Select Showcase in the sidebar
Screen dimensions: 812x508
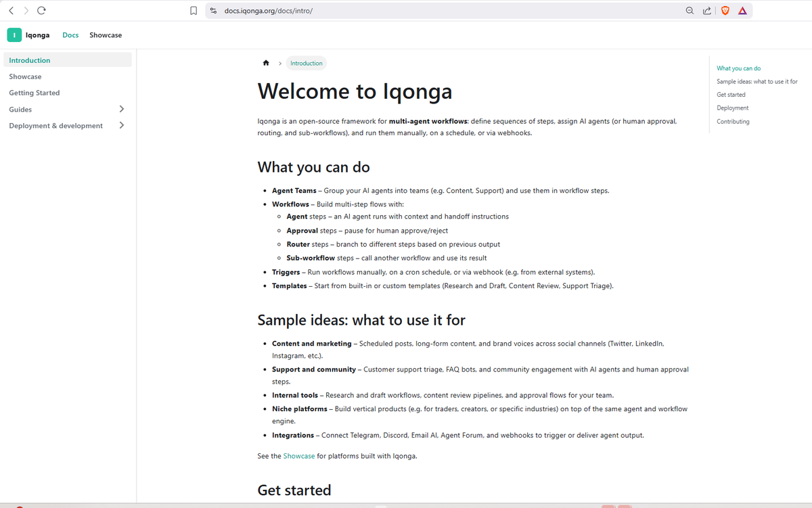(x=25, y=76)
